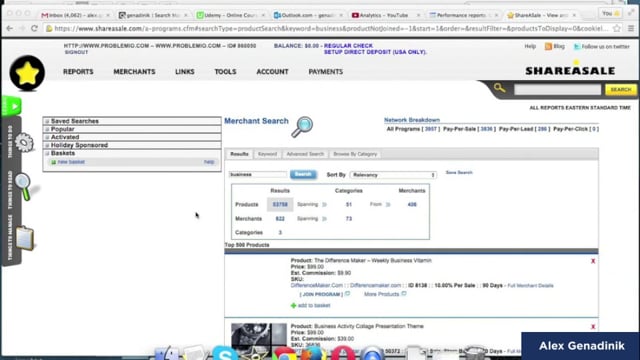Image resolution: width=640 pixels, height=360 pixels.
Task: Open the REPORTS menu
Action: pyautogui.click(x=78, y=72)
